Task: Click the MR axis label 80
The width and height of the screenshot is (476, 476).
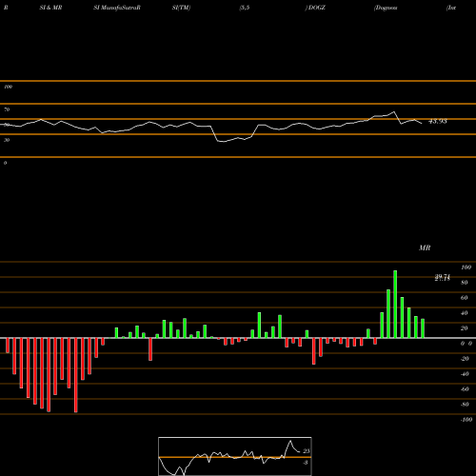Action: (465, 283)
